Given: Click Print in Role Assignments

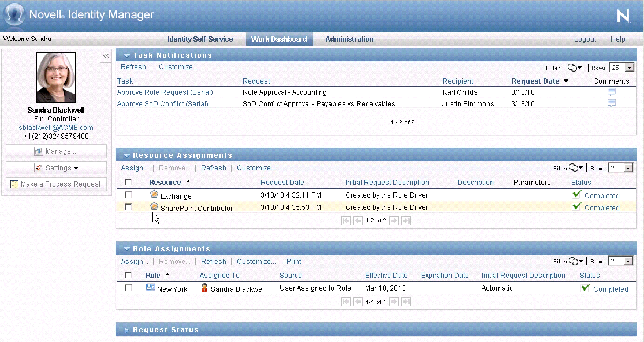Looking at the screenshot, I should point(293,262).
